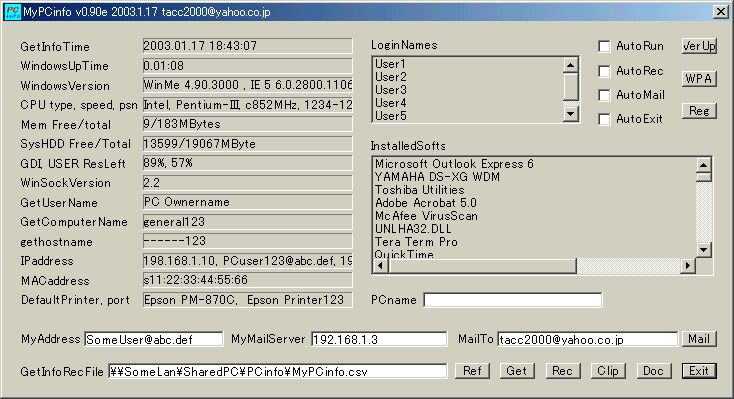Enable the AutoRun checkbox
This screenshot has height=399, width=734.
tap(604, 46)
